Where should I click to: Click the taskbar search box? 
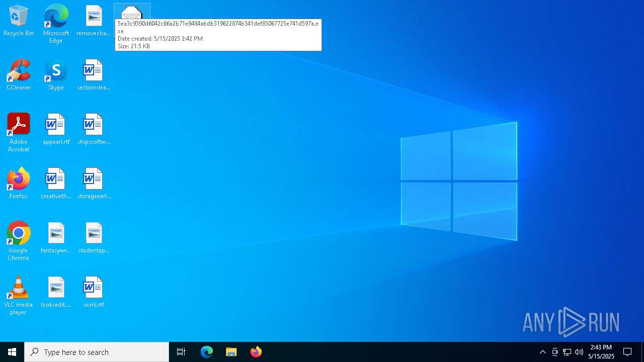[97, 352]
